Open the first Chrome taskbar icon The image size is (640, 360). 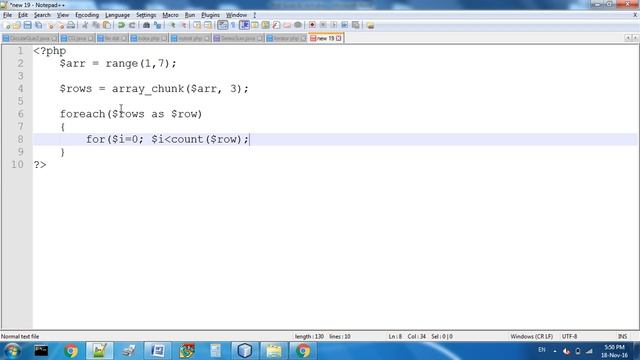pyautogui.click(x=71, y=351)
